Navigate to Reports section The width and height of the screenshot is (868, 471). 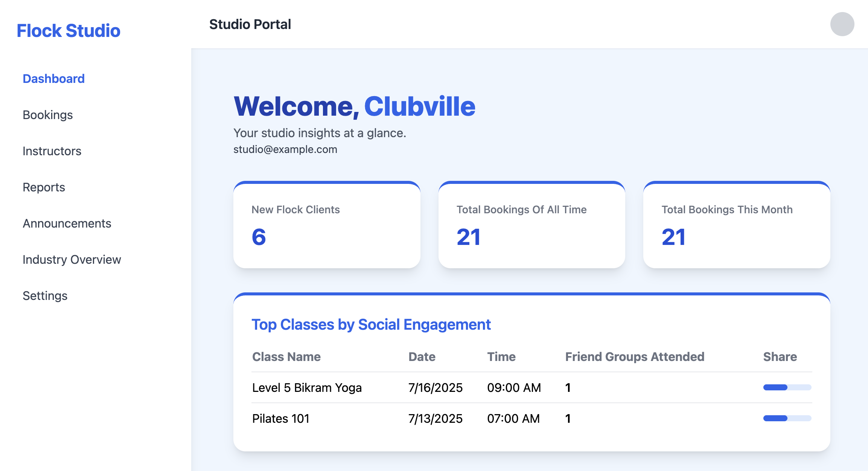pos(44,187)
